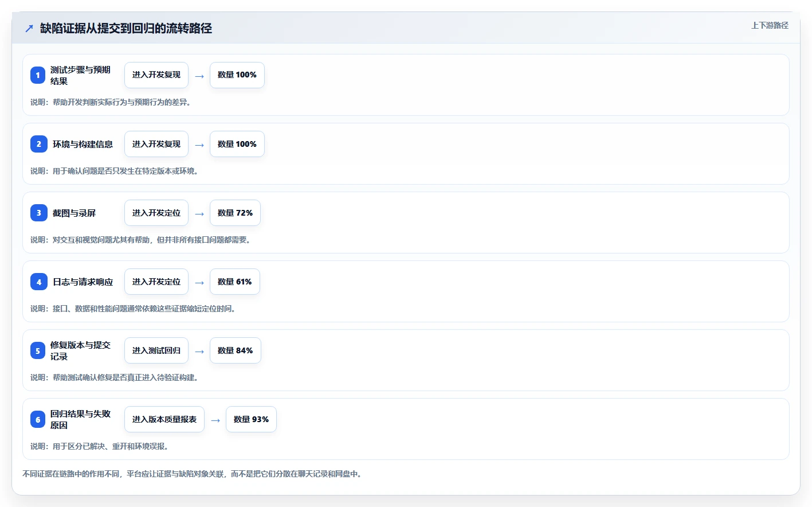Click the 回归结果与失败原因 label
This screenshot has width=812, height=507.
pos(80,419)
